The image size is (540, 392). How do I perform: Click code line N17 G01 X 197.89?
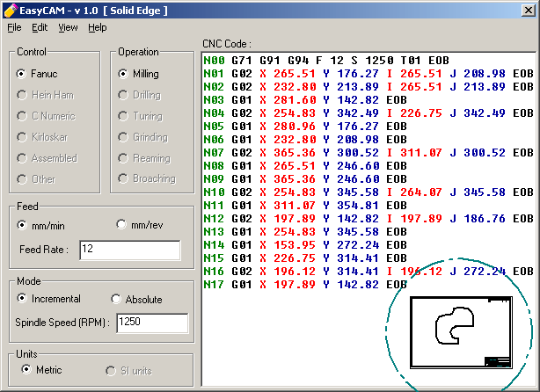tap(305, 285)
